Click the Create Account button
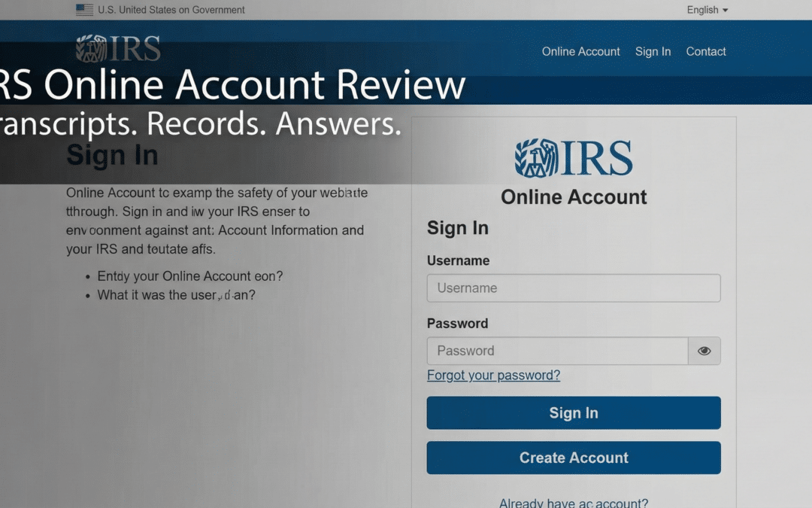This screenshot has width=812, height=508. point(573,458)
